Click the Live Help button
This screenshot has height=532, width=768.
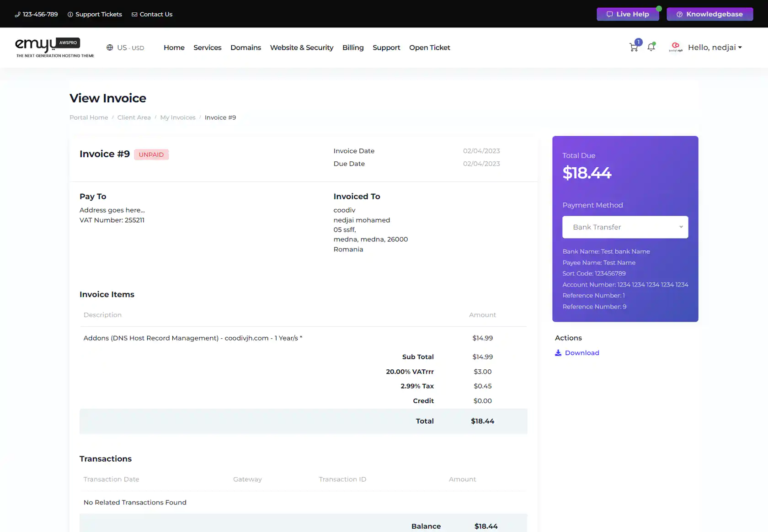(628, 14)
